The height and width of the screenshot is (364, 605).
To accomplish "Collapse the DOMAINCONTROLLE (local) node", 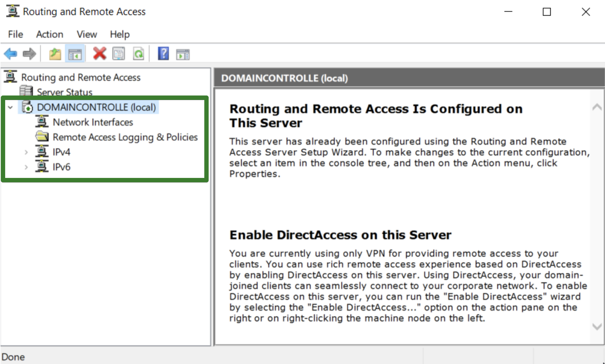I will (10, 107).
